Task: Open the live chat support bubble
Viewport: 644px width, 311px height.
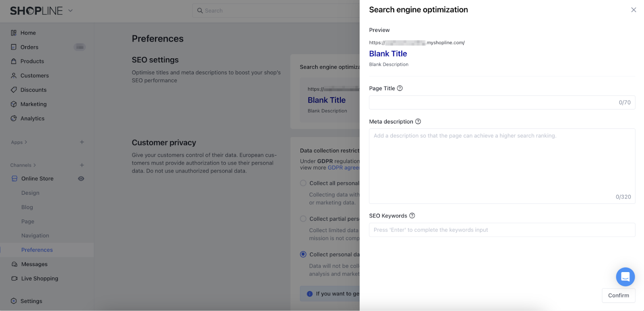Action: click(625, 277)
